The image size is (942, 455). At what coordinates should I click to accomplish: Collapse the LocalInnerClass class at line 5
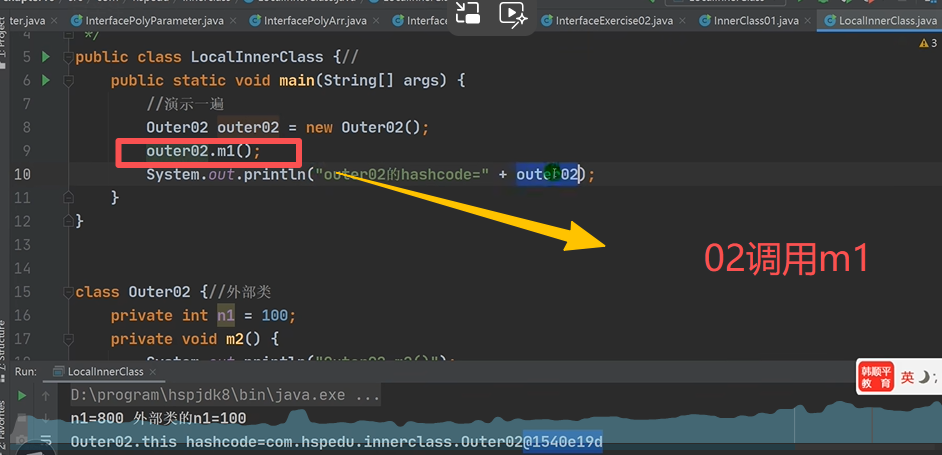click(68, 57)
